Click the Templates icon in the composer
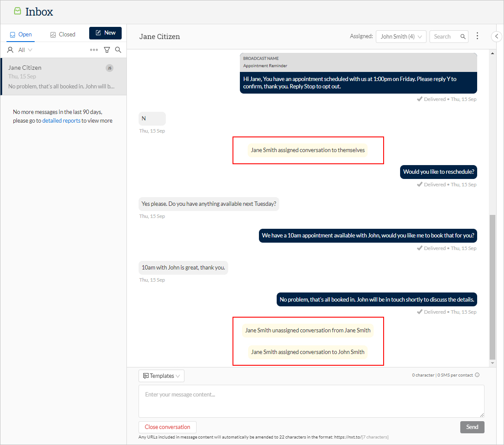Screen dimensions: 504x445 (146, 376)
